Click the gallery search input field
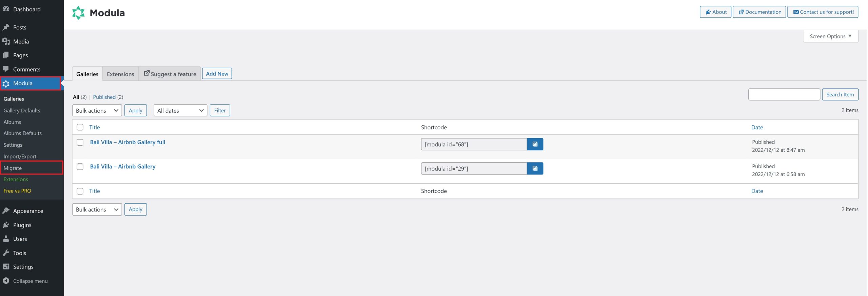 (x=784, y=95)
